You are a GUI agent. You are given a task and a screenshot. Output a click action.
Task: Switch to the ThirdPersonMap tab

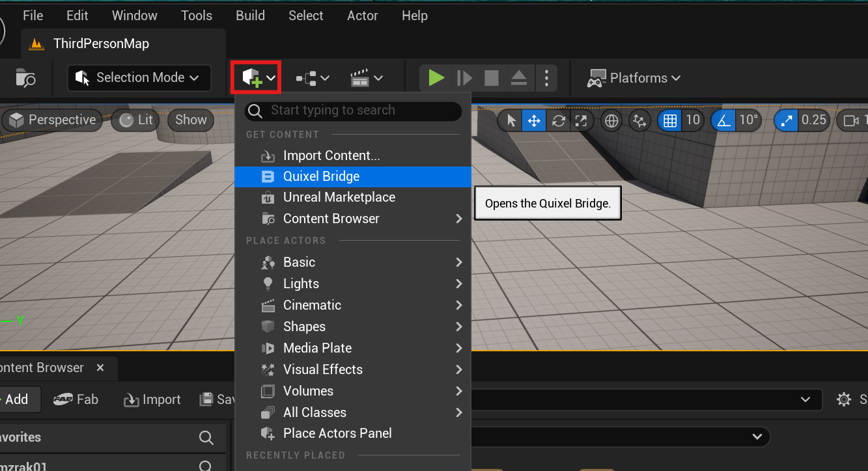(x=124, y=44)
